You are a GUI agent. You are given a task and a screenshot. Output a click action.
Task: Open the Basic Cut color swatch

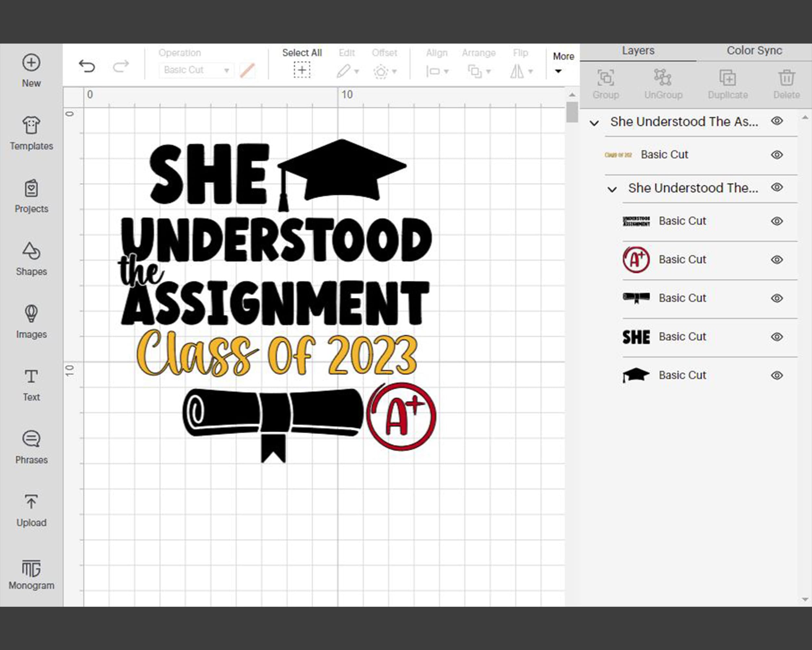click(247, 70)
